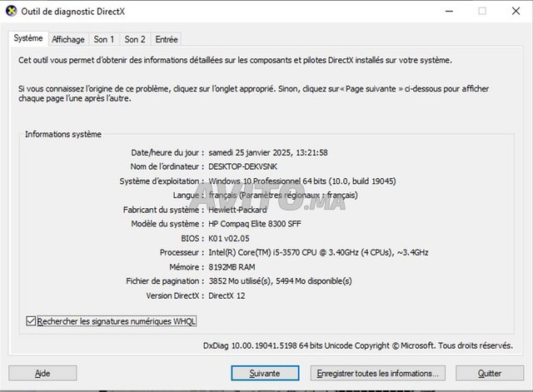This screenshot has width=533, height=392.
Task: Click the Version DirectX label
Action: (175, 295)
